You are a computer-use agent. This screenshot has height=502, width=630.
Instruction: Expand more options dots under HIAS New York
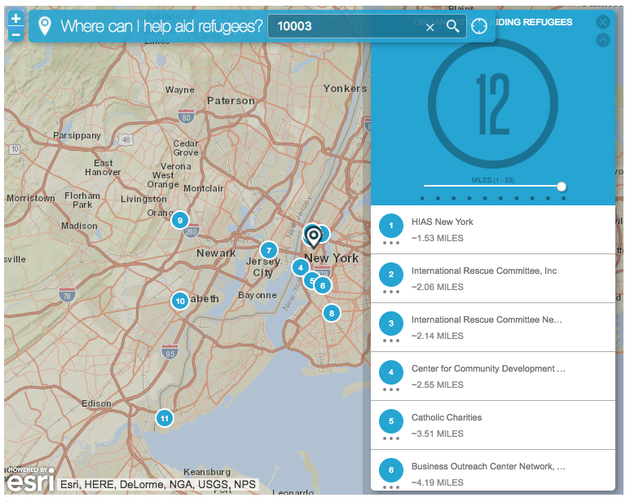[x=391, y=243]
